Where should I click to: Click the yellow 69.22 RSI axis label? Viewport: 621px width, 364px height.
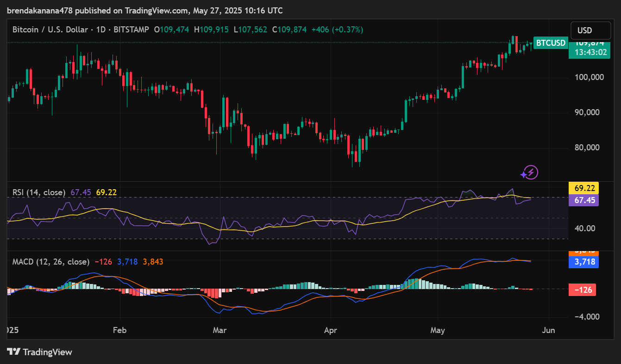(583, 188)
